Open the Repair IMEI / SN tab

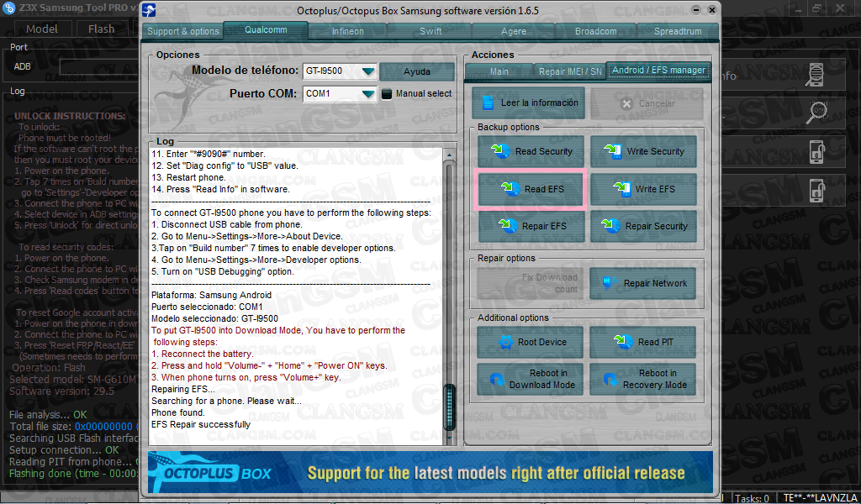570,71
